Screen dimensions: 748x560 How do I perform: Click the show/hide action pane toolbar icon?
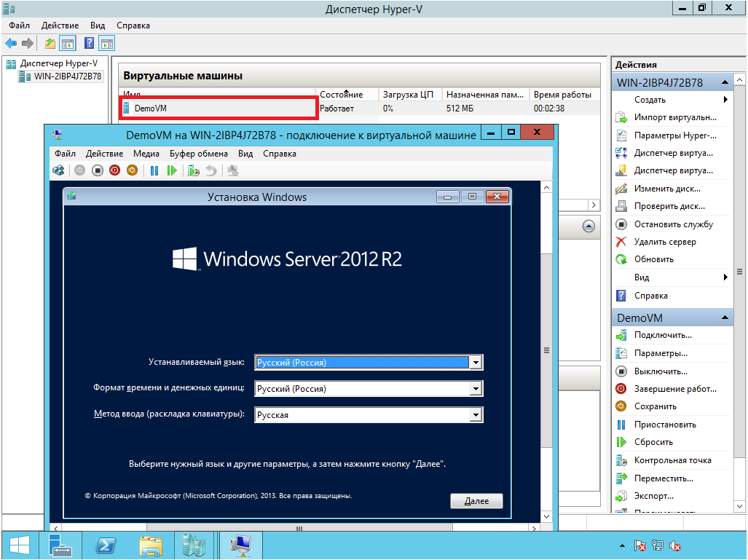[107, 44]
